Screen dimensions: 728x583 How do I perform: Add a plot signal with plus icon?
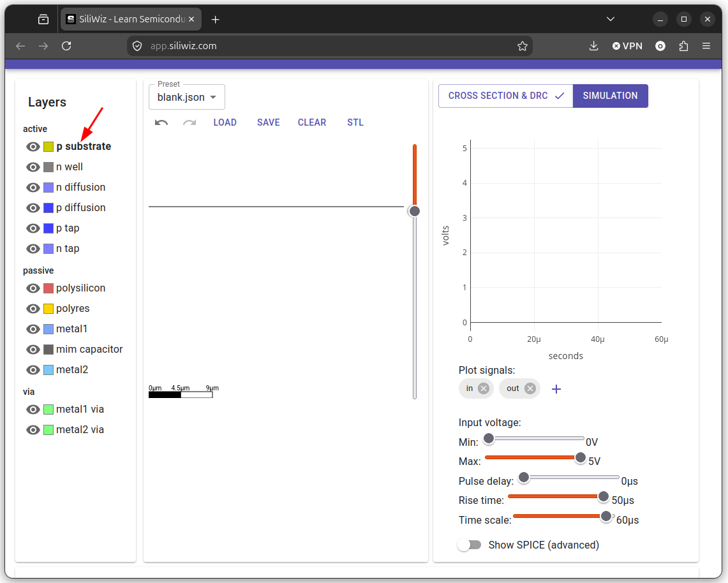point(556,389)
